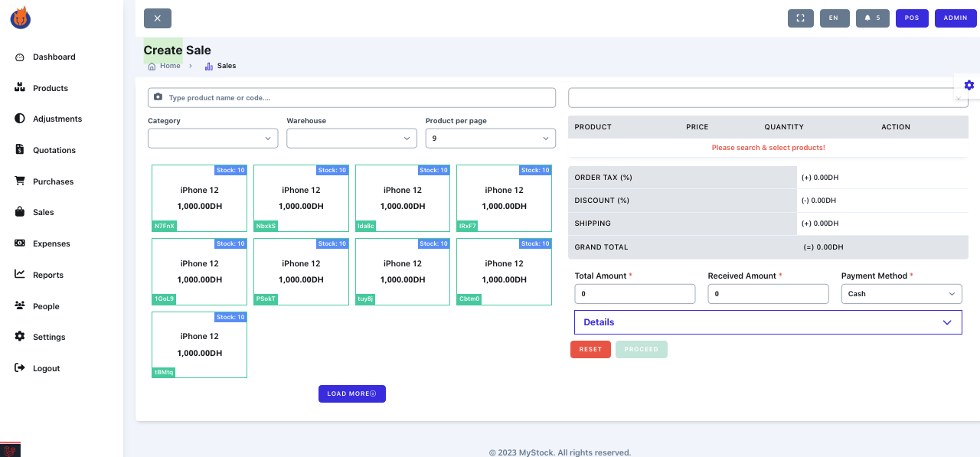Open the EN language switcher
This screenshot has width=980, height=457.
(834, 18)
